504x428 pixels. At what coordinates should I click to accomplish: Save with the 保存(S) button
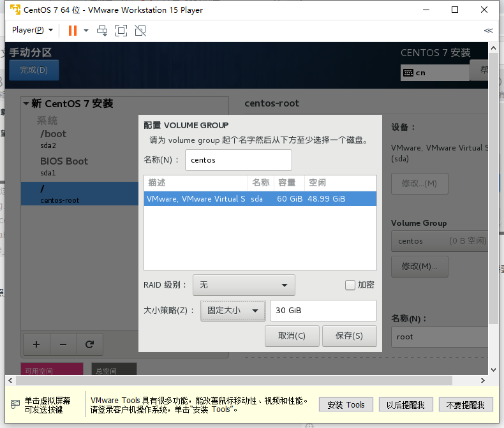(350, 336)
